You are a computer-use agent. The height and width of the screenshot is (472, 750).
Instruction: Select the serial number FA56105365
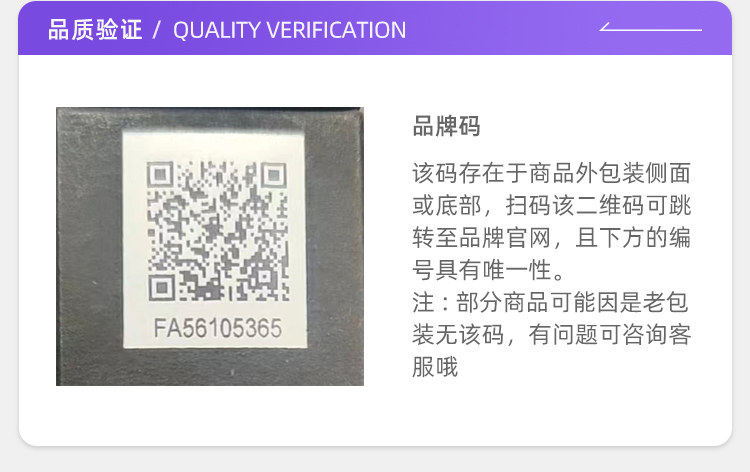point(218,328)
